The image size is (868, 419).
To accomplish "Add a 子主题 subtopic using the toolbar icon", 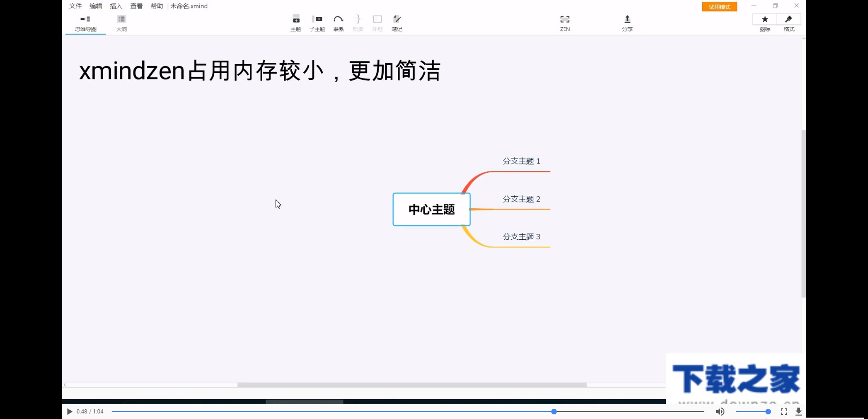I will point(318,22).
